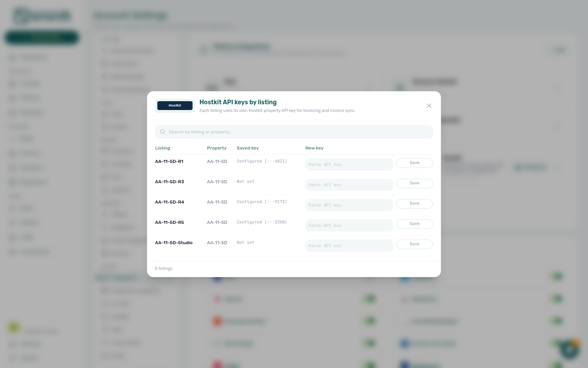588x368 pixels.
Task: Click the search magnifier icon
Action: [x=163, y=132]
